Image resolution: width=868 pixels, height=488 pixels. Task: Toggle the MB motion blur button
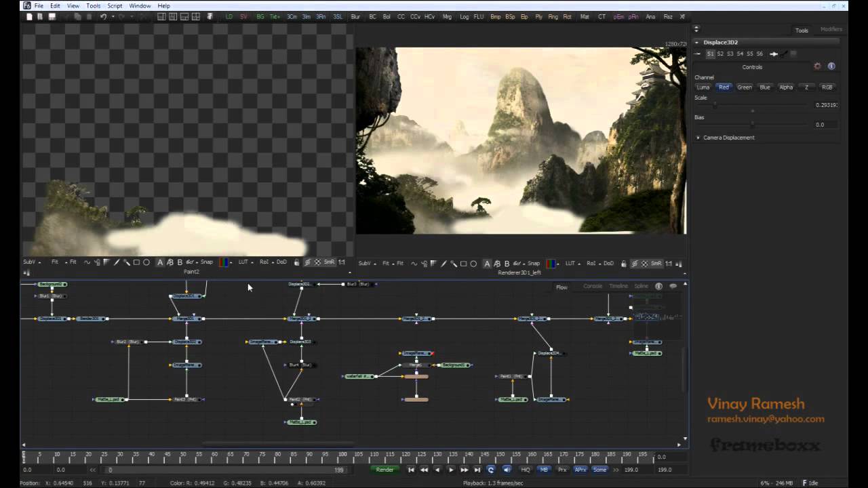544,470
